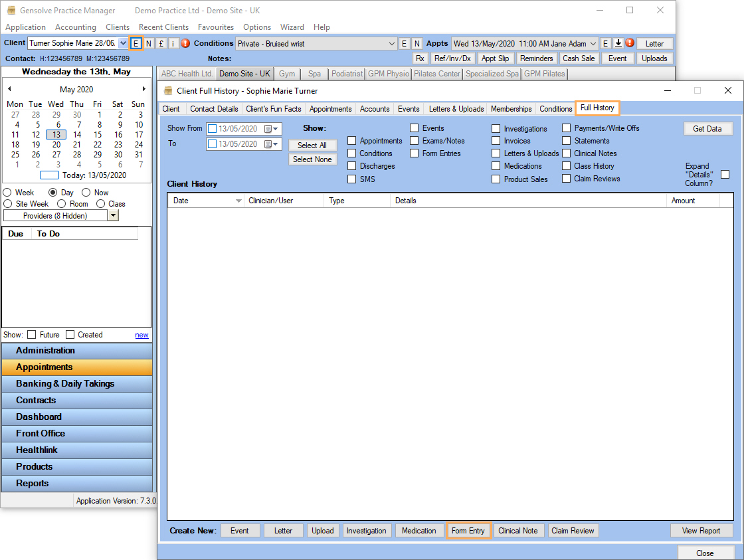Viewport: 744px width, 560px height.
Task: Tick the Discharges checkbox
Action: coord(351,165)
